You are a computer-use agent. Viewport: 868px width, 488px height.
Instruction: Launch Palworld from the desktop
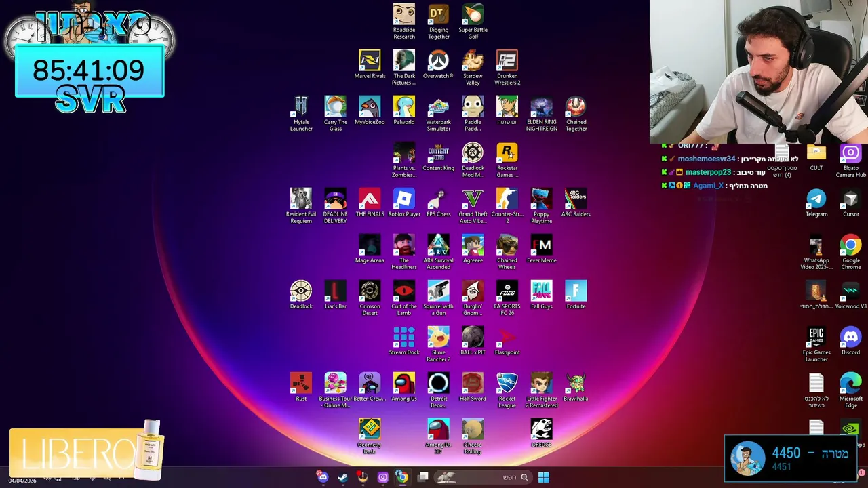coord(404,110)
